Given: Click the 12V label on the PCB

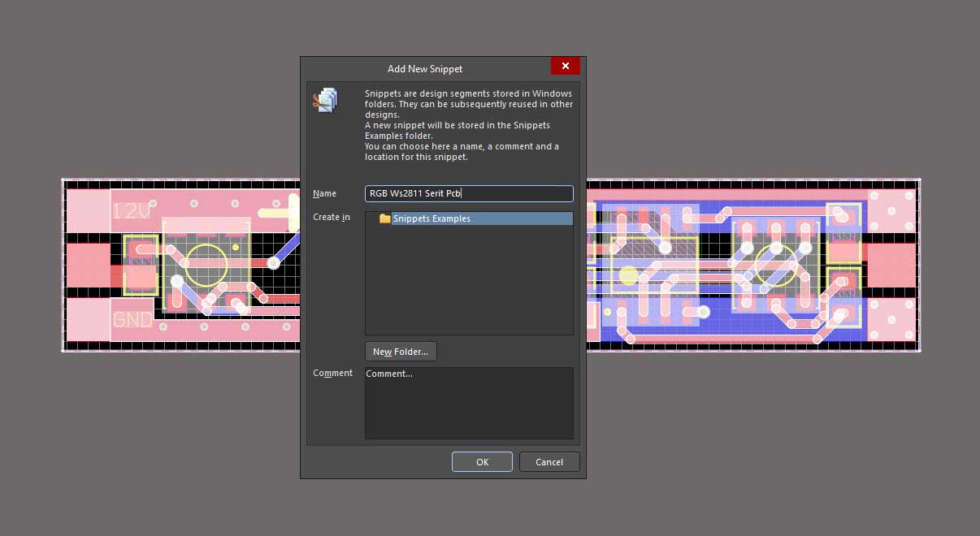Looking at the screenshot, I should (132, 211).
